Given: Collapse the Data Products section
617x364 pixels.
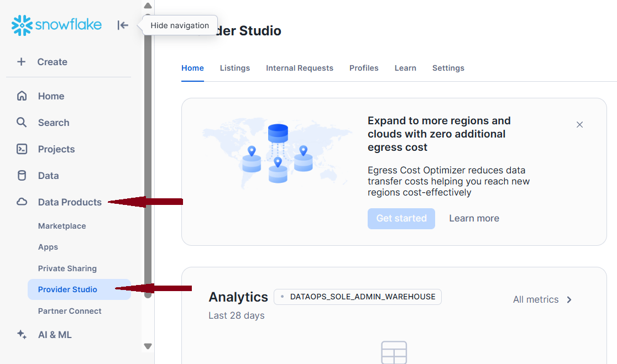Looking at the screenshot, I should tap(70, 202).
